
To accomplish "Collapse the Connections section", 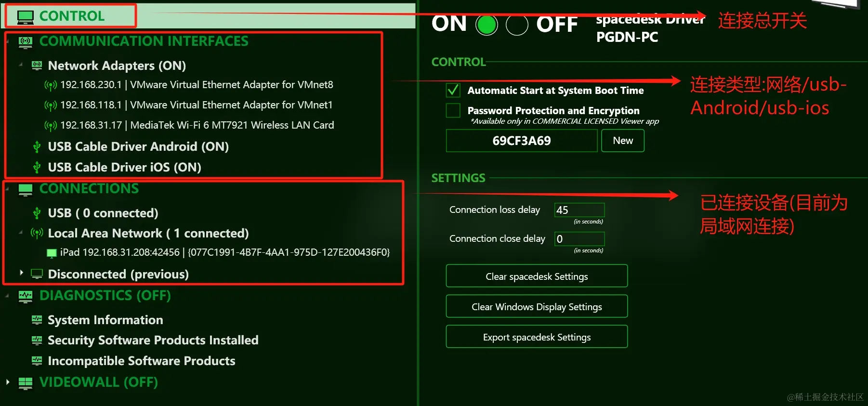I will (x=8, y=189).
